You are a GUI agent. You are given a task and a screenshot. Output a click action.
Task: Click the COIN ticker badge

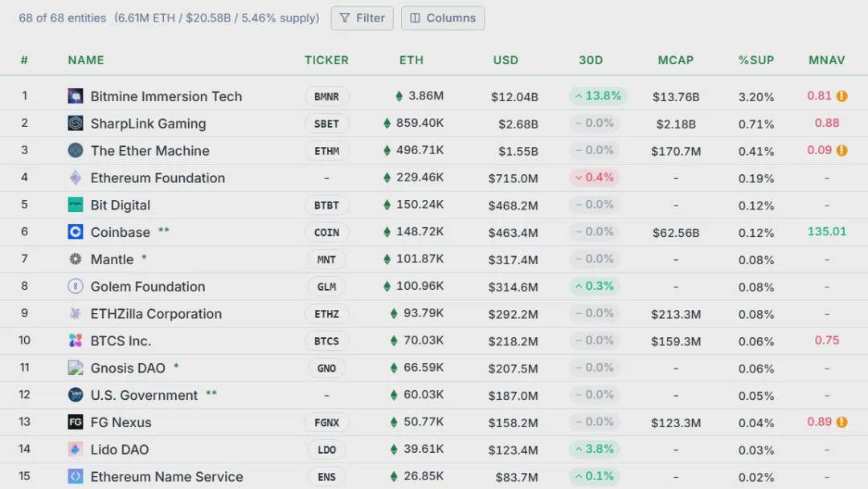point(326,233)
